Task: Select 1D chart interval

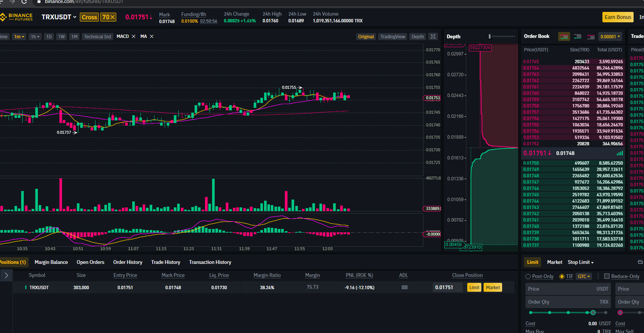Action: [49, 37]
